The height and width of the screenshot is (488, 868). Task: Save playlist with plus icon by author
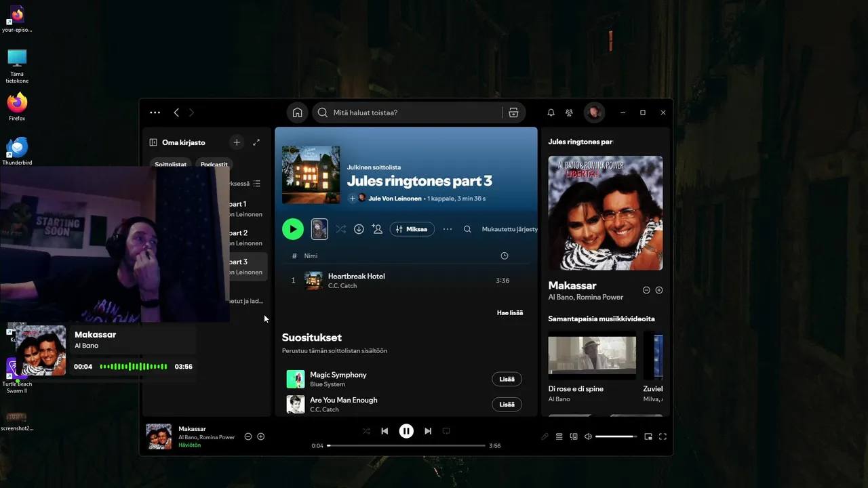coord(352,199)
